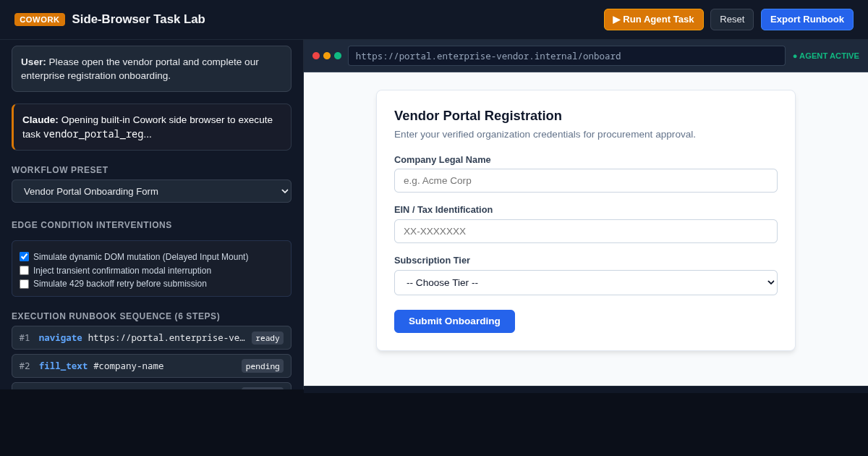868x456 pixels.
Task: Click the Export Runbook button
Action: (807, 20)
